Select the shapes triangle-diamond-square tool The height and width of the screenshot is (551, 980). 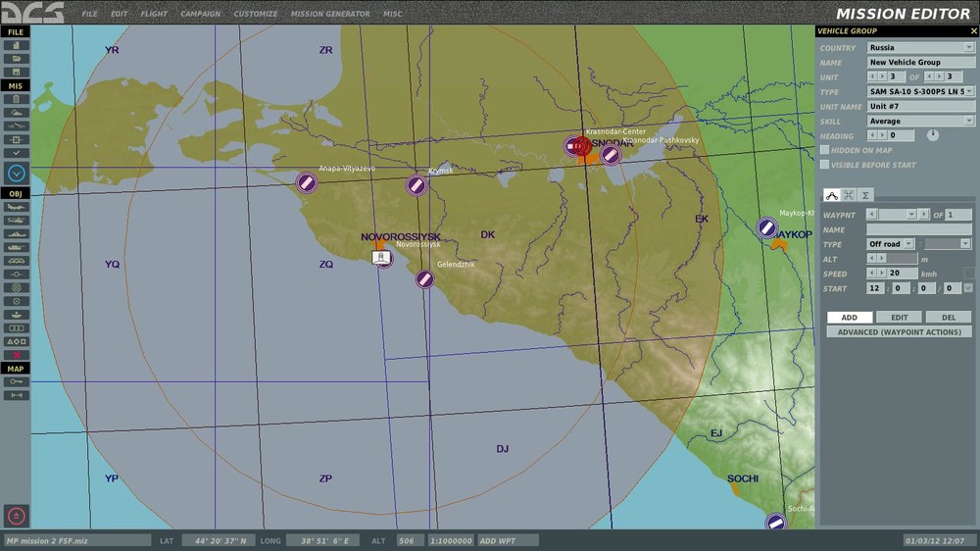(17, 341)
